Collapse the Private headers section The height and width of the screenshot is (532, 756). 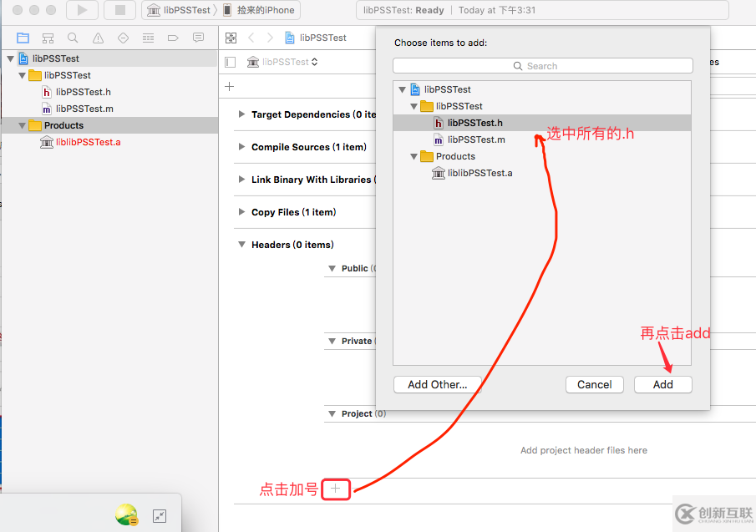point(332,342)
